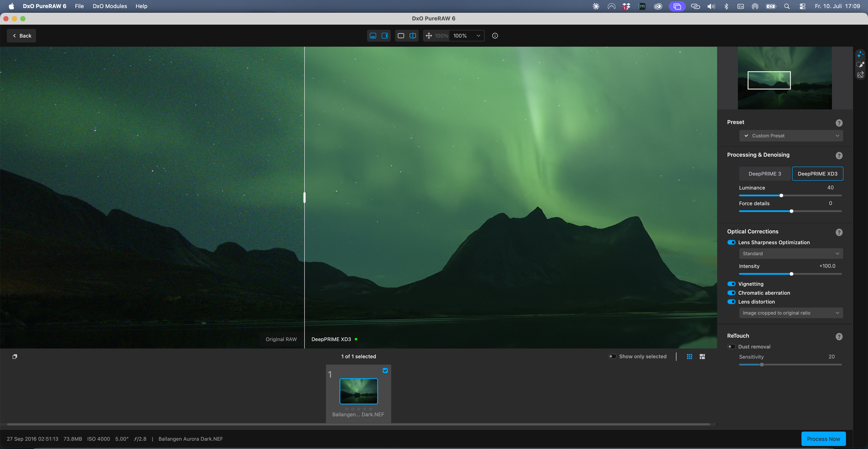Screen dimensions: 868x449
Task: Click the Force details slider handle
Action: click(791, 211)
